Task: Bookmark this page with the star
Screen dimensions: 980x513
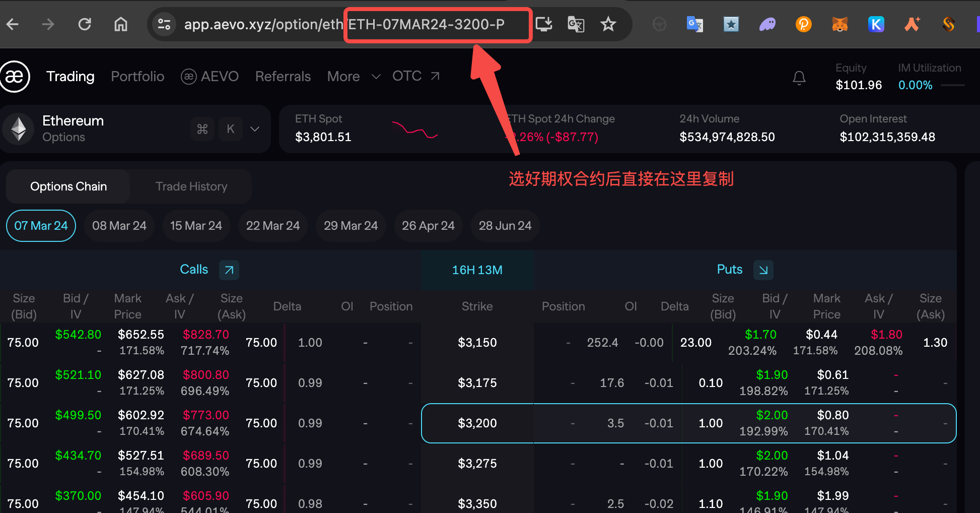Action: pos(608,24)
